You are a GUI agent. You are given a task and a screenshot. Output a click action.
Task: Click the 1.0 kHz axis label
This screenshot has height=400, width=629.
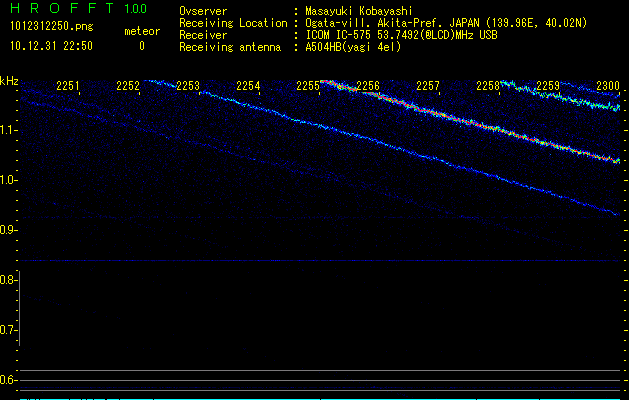(9, 180)
